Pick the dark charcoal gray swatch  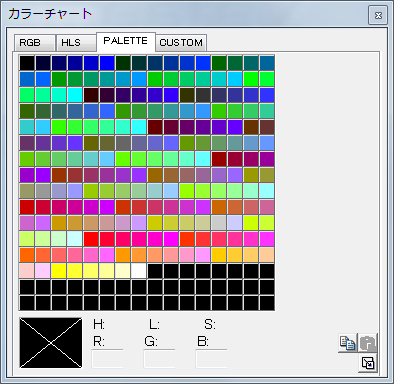tap(203, 95)
